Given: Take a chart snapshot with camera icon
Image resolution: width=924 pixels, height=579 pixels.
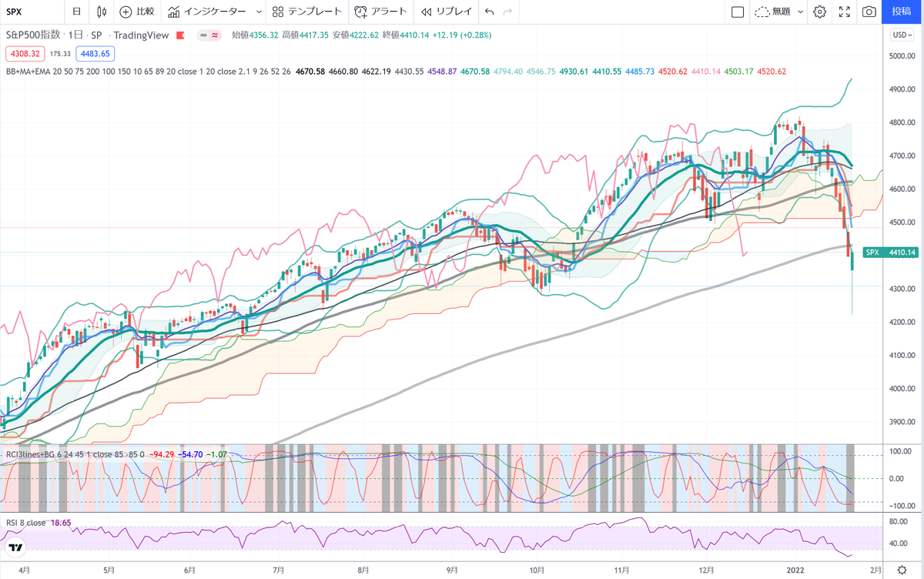Looking at the screenshot, I should 869,12.
